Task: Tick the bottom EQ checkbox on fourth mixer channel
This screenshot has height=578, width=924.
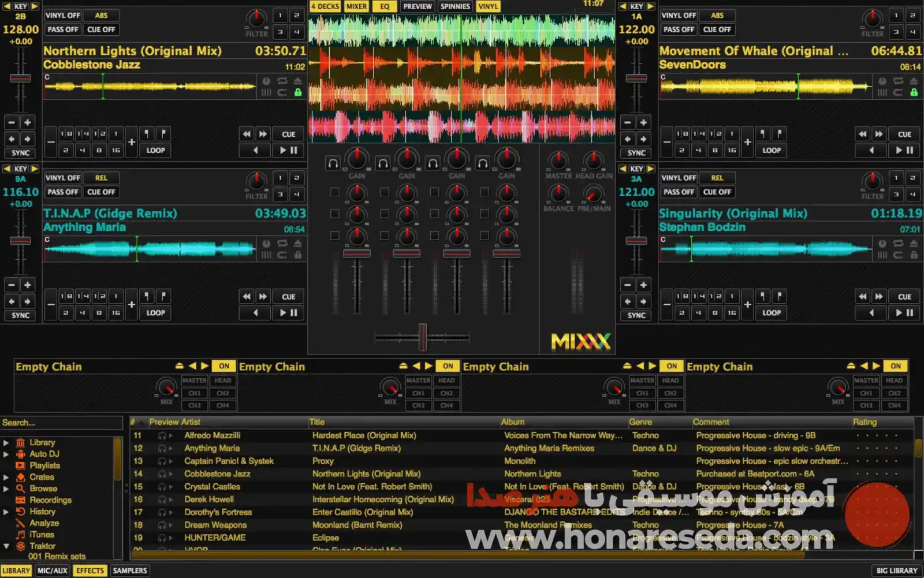Action: [484, 236]
